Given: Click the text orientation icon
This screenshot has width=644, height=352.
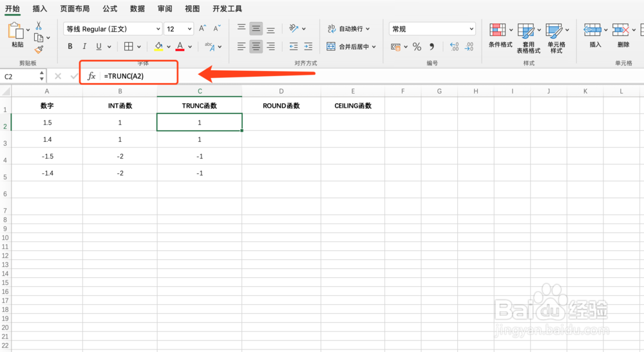Looking at the screenshot, I should [x=293, y=28].
